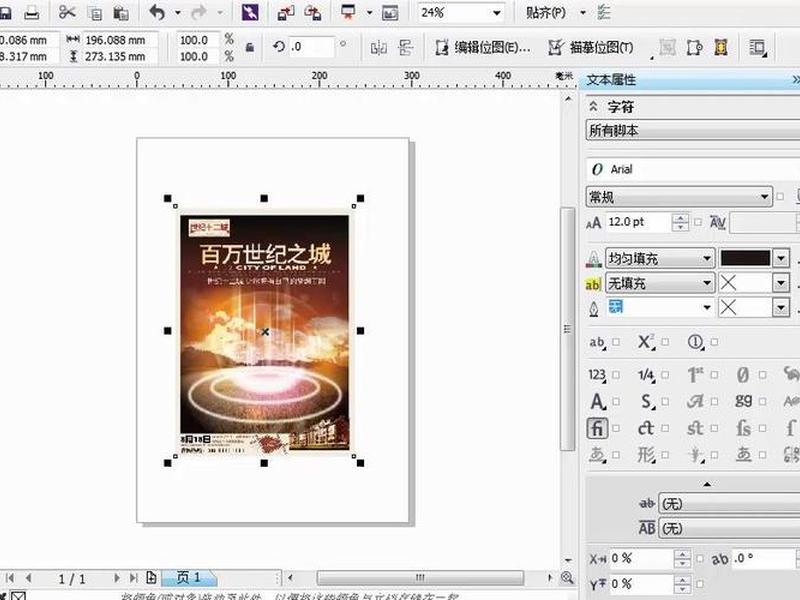Select the poster bitmap on the page

pyautogui.click(x=264, y=332)
